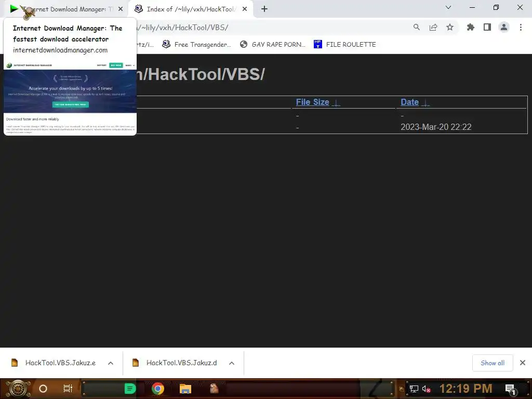The width and height of the screenshot is (532, 399).
Task: Open the Extensions puzzle icon
Action: click(471, 28)
